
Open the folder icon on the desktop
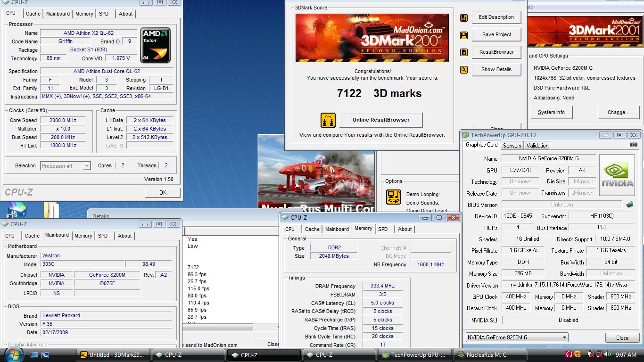pos(51,211)
